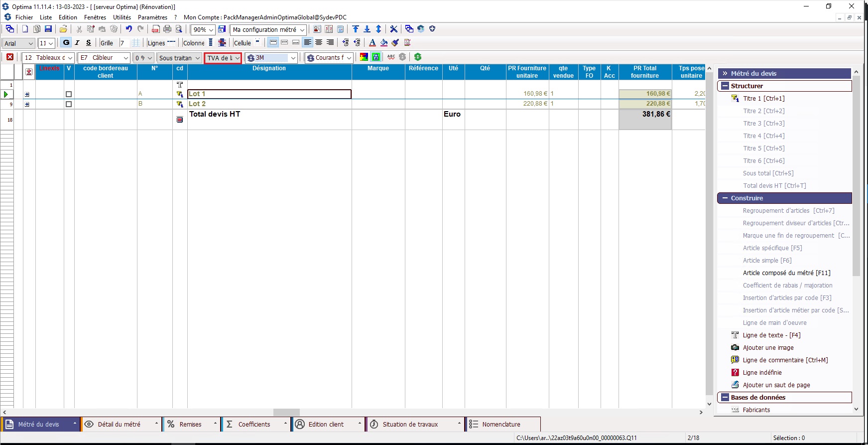Collapse the Structurer section
This screenshot has width=868, height=445.
[x=725, y=86]
